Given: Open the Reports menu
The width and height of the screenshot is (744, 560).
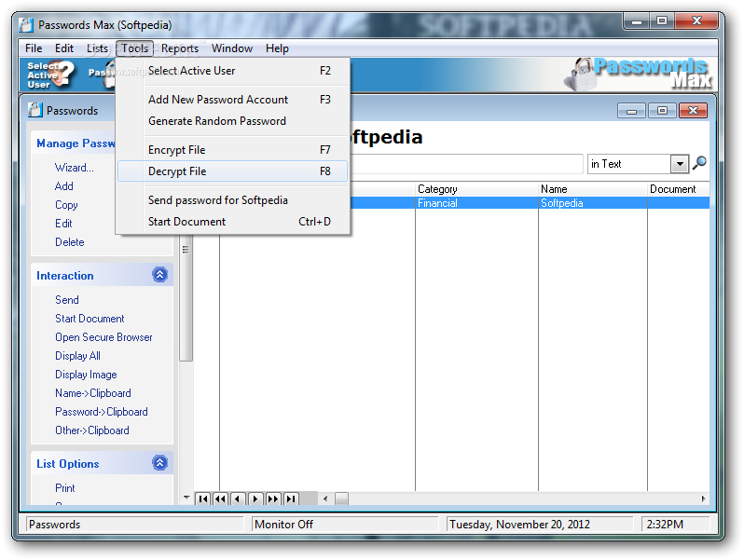Looking at the screenshot, I should click(x=180, y=48).
